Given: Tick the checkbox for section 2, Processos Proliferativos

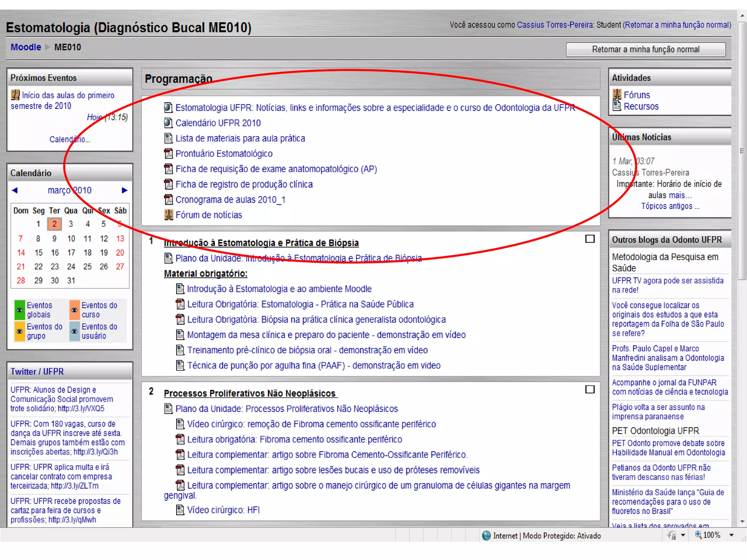Looking at the screenshot, I should coord(590,389).
